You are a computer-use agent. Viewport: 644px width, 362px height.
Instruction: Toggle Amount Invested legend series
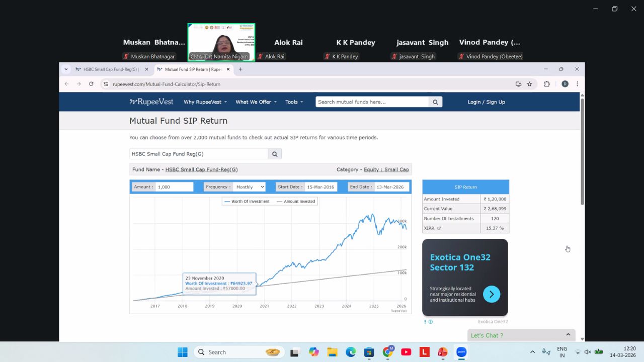[296, 201]
